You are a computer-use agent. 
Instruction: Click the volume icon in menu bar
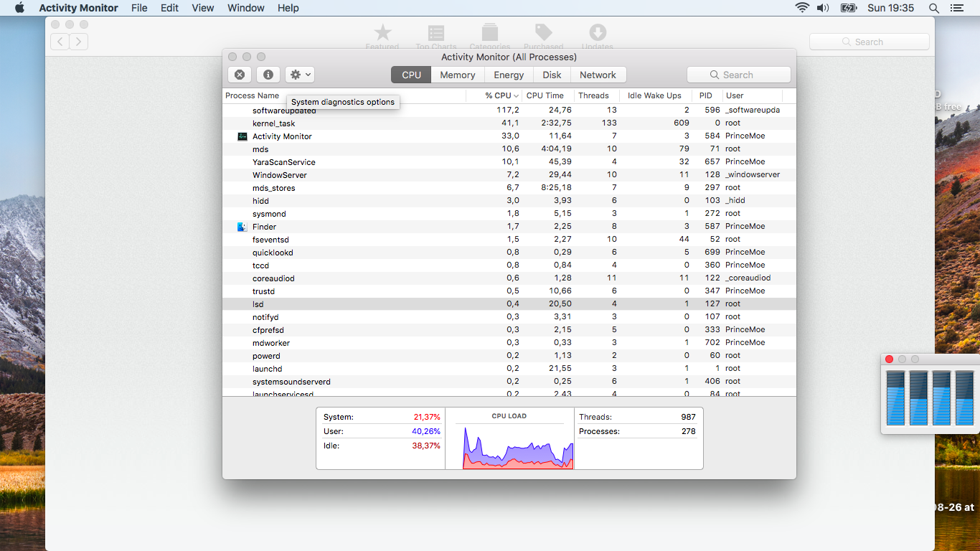tap(823, 8)
